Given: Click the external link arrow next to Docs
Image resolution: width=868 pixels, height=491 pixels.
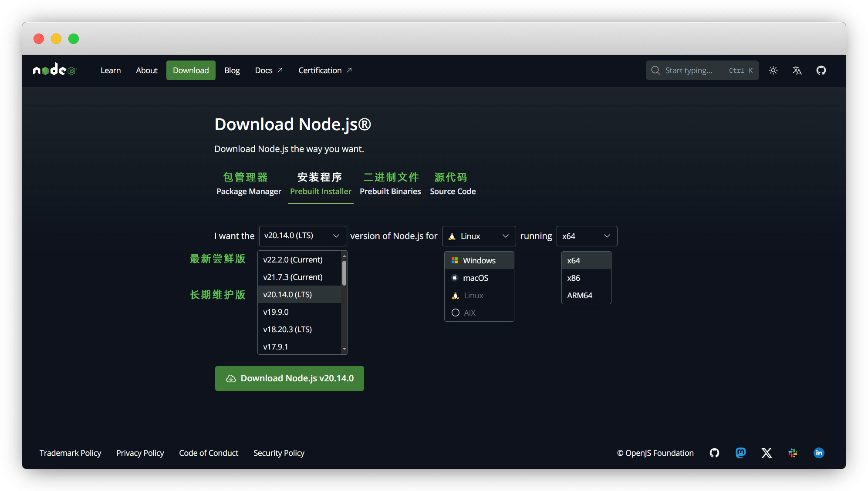Looking at the screenshot, I should [280, 70].
